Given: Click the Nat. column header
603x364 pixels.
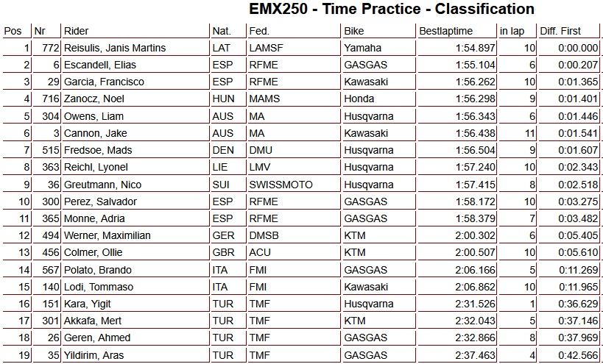Looking at the screenshot, I should click(222, 32).
